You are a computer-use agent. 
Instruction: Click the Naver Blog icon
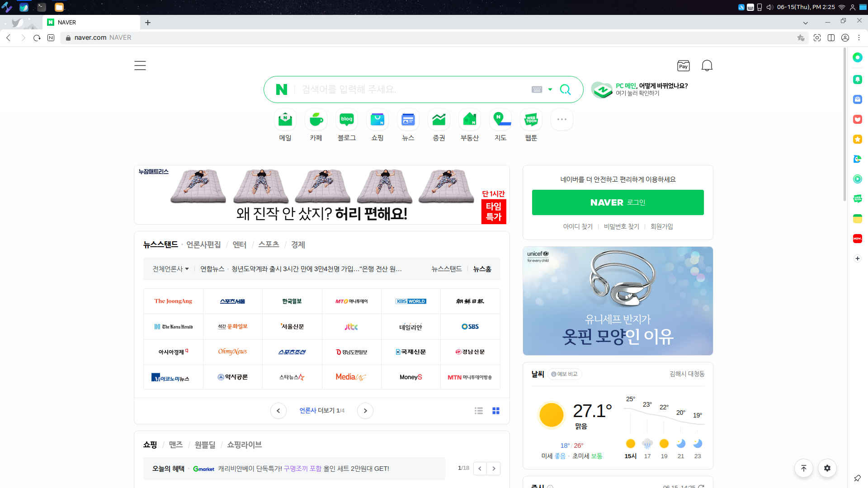point(347,120)
